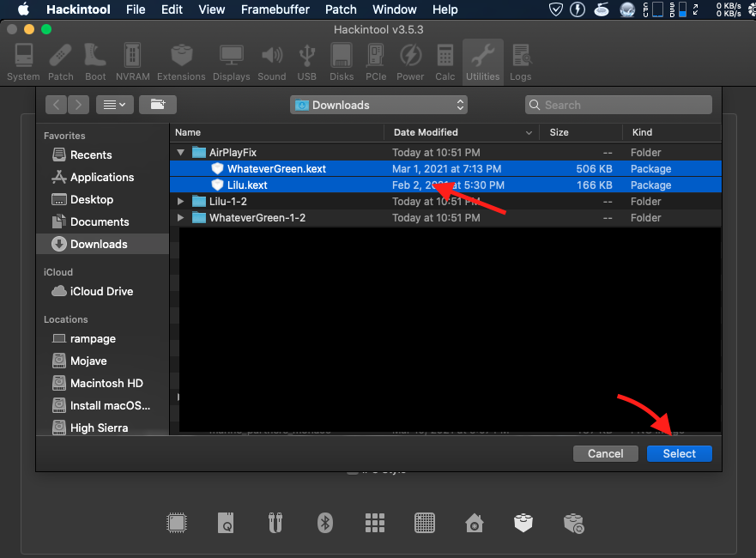Open Recents in the sidebar

pyautogui.click(x=102, y=155)
